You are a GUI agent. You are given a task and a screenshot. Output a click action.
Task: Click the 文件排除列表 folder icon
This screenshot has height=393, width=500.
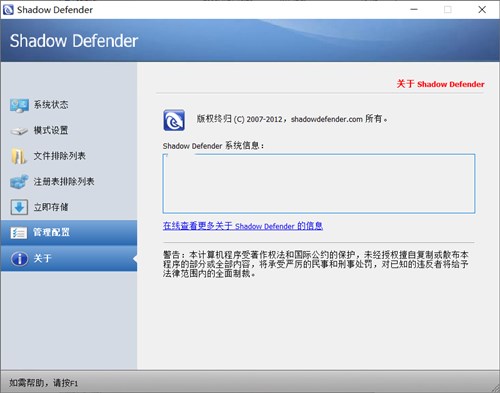(x=19, y=156)
